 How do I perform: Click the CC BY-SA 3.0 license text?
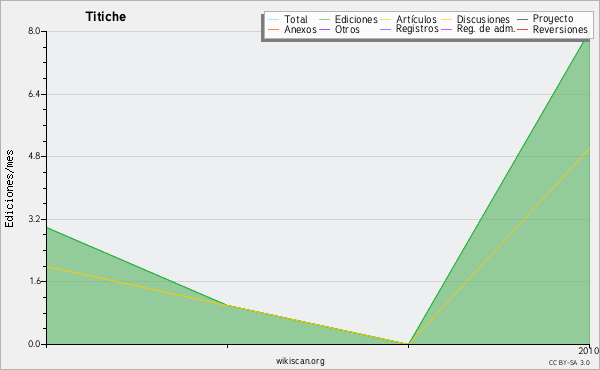(x=569, y=363)
